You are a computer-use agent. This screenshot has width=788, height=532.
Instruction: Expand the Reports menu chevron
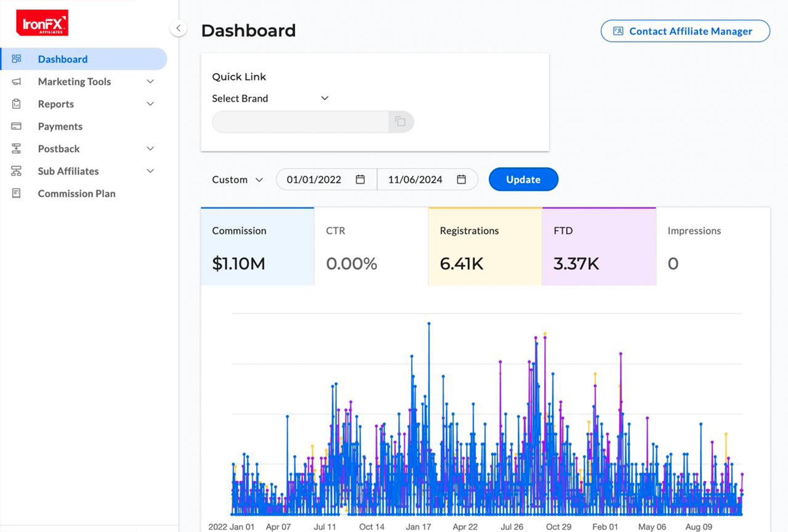[150, 104]
